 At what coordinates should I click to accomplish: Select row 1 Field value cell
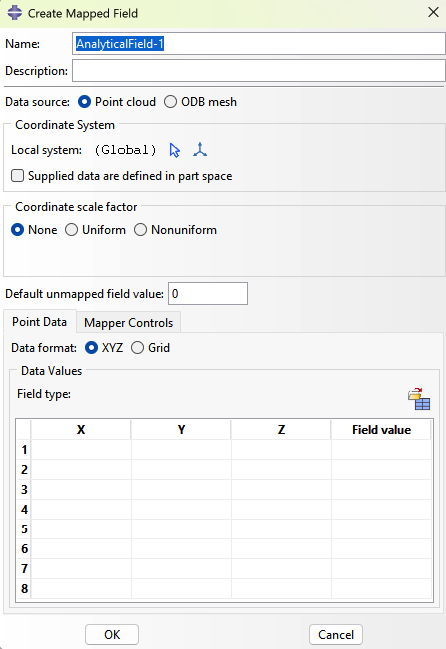381,449
